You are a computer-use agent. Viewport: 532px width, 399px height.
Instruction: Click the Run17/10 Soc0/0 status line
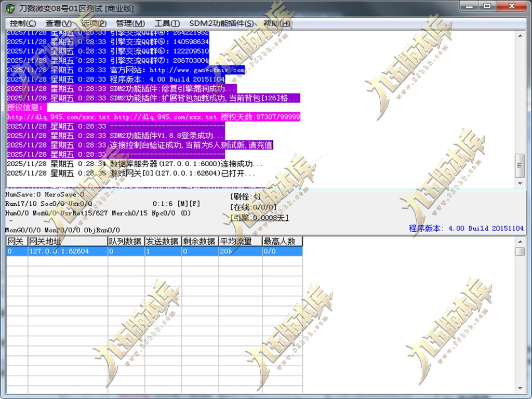[48, 204]
